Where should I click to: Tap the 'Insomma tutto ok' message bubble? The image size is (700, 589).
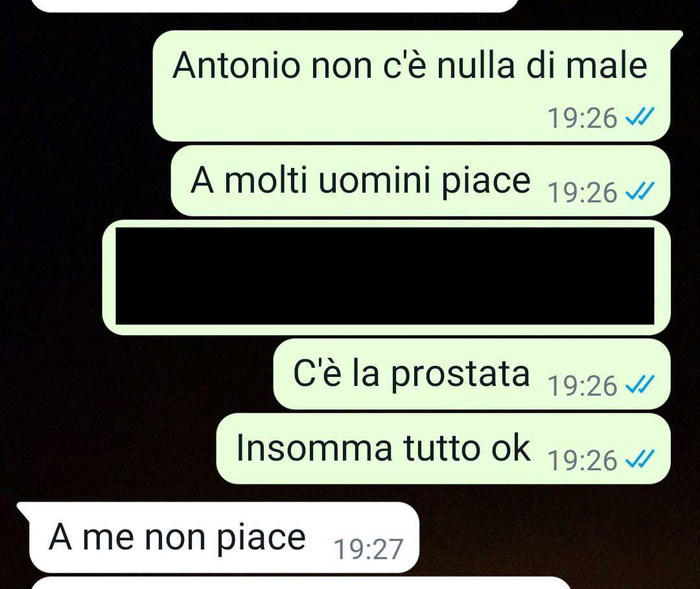point(443,448)
